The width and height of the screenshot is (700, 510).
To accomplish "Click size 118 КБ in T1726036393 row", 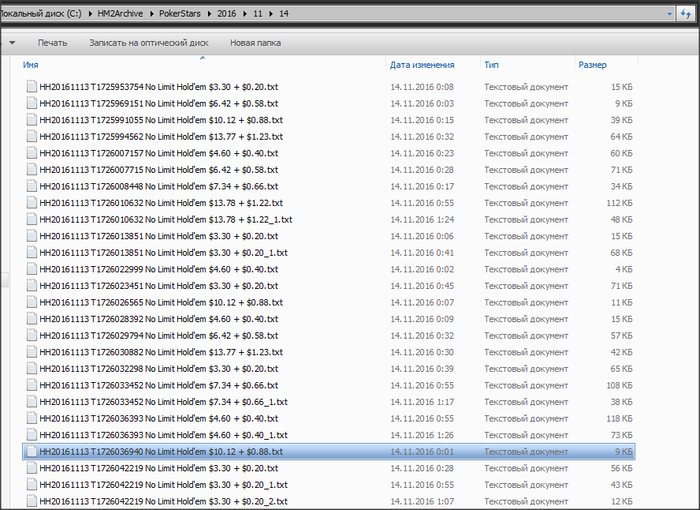I will click(619, 418).
